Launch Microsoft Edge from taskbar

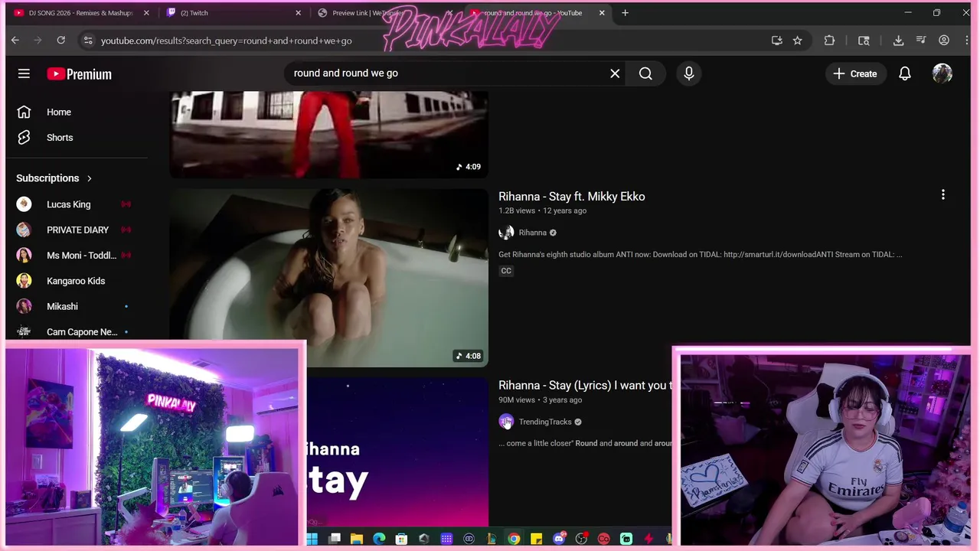tap(379, 540)
